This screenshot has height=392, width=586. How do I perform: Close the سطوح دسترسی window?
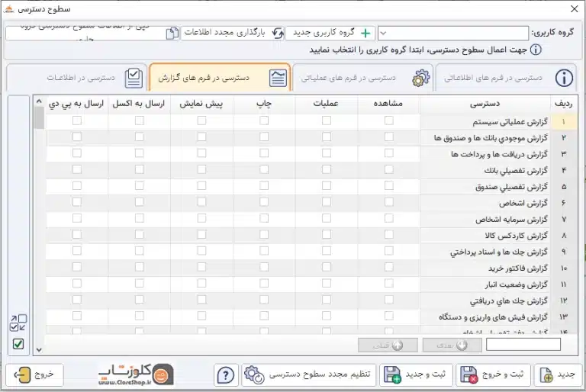point(575,9)
